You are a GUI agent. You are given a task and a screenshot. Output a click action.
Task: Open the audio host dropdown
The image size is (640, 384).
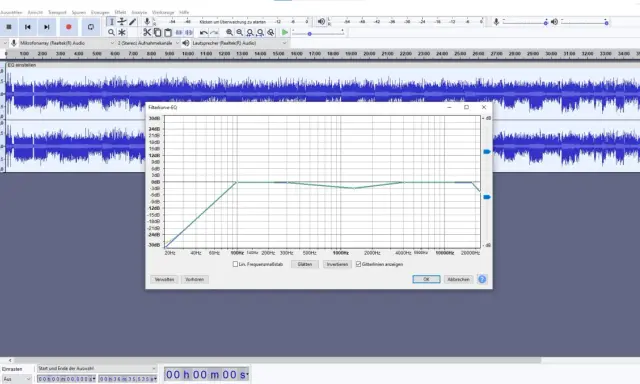(x=5, y=43)
